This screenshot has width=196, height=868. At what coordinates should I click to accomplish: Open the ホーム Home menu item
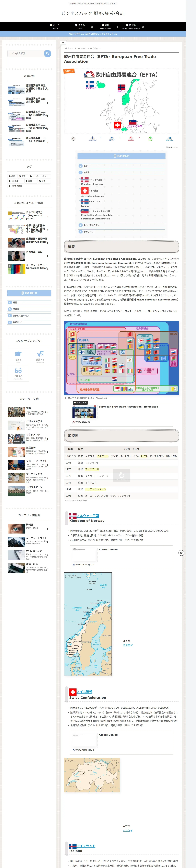(x=55, y=27)
